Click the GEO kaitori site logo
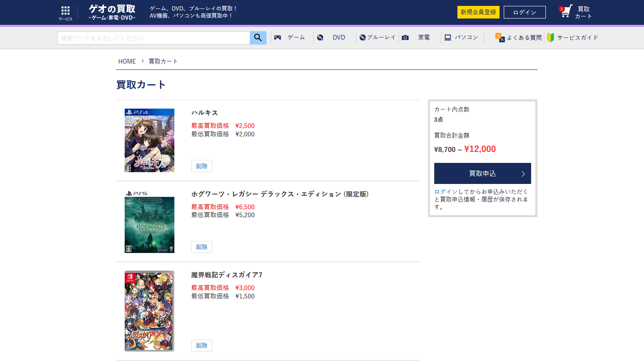 112,12
